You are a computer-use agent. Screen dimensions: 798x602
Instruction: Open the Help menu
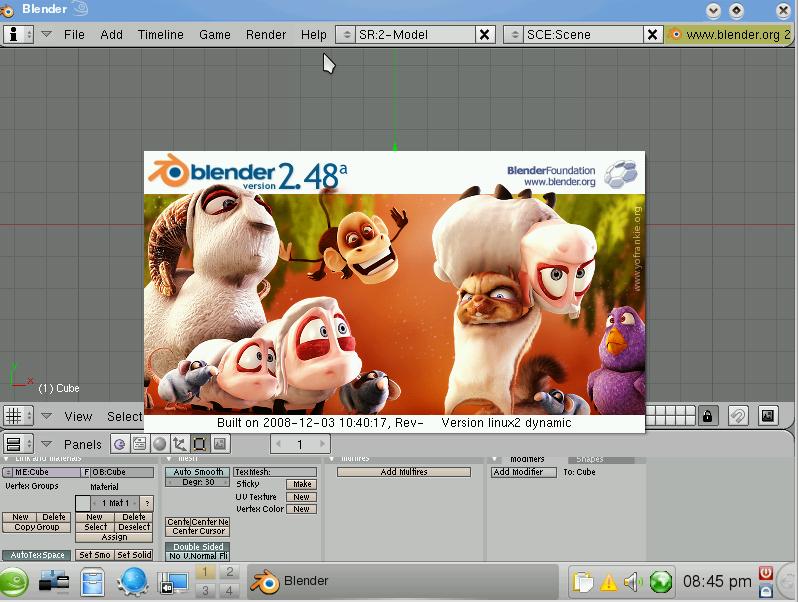(314, 35)
